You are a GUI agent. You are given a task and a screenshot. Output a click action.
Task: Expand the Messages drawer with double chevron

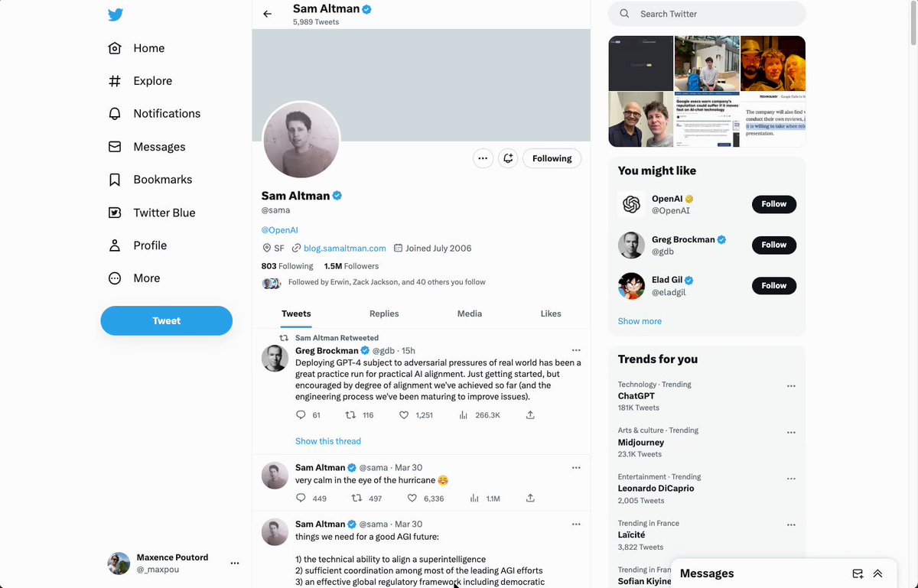point(877,573)
